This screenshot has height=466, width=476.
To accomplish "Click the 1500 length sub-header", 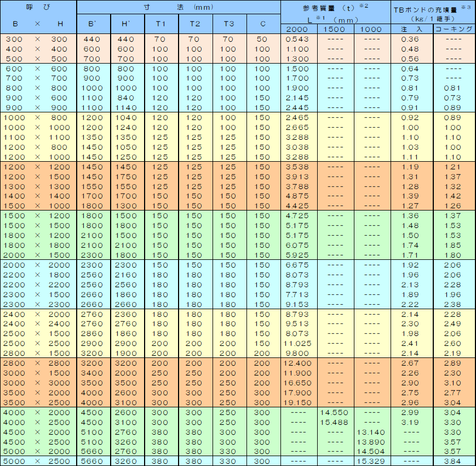I will (335, 29).
